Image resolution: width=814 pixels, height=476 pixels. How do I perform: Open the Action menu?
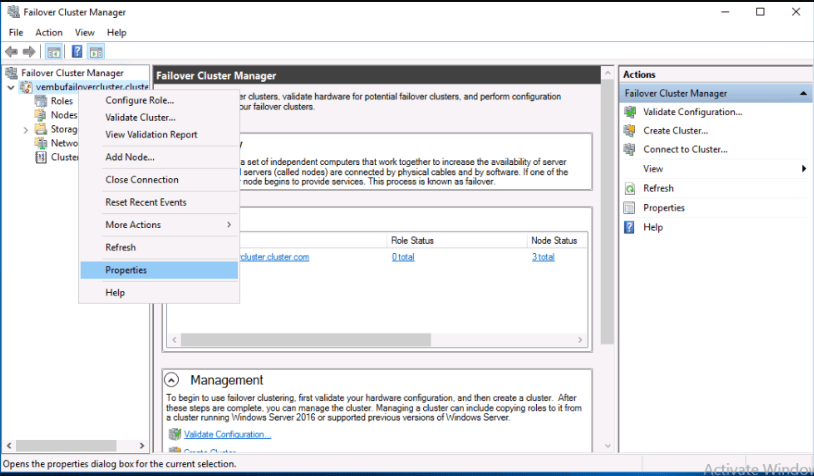tap(49, 32)
